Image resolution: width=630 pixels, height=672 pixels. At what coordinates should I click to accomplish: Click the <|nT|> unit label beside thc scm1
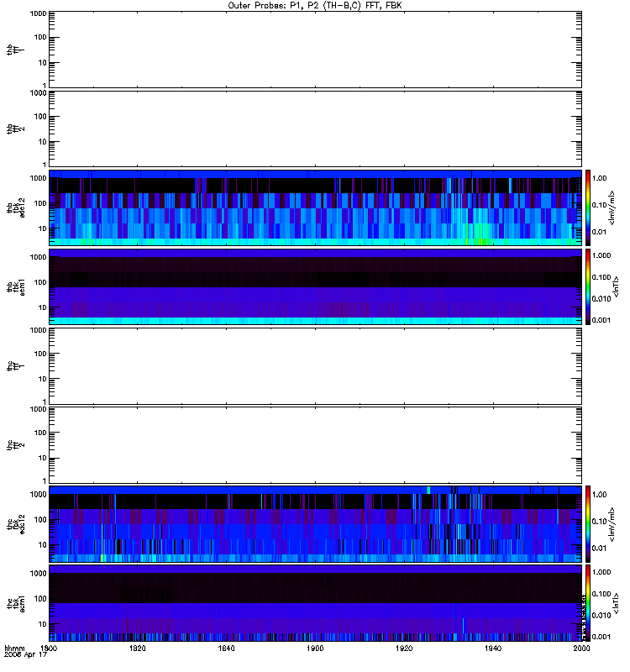[x=616, y=603]
